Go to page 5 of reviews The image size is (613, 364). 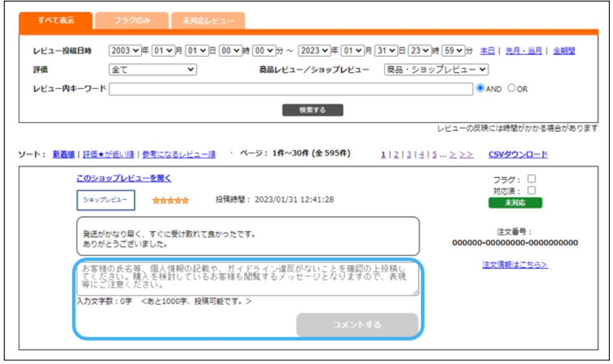click(x=434, y=154)
